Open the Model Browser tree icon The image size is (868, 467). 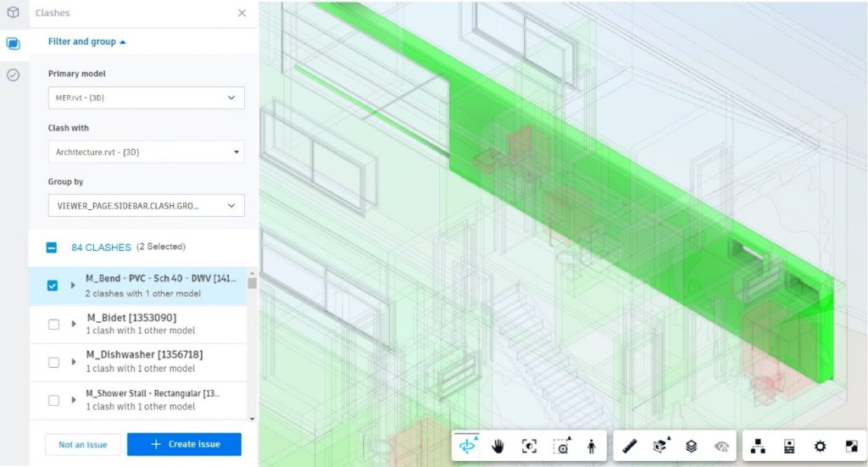(758, 446)
